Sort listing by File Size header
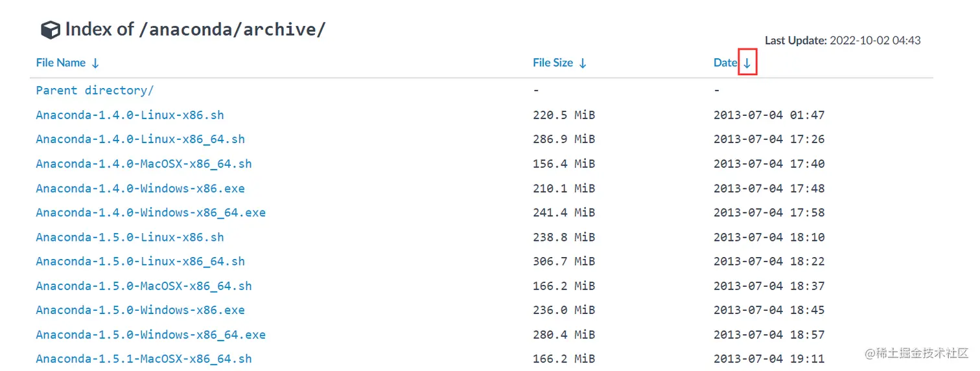Screen dimensions: 980x371 [553, 63]
